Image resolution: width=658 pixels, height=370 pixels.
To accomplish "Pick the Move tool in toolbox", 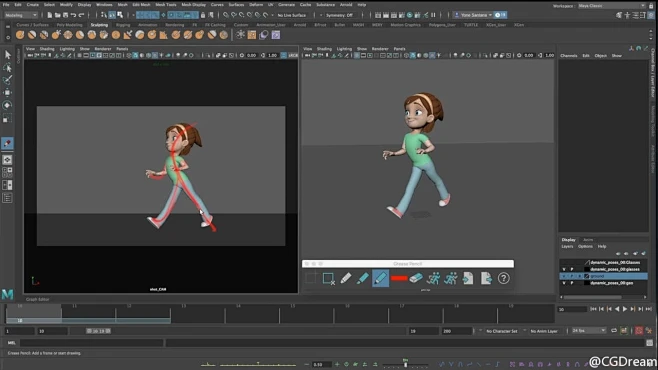I will coord(7,92).
